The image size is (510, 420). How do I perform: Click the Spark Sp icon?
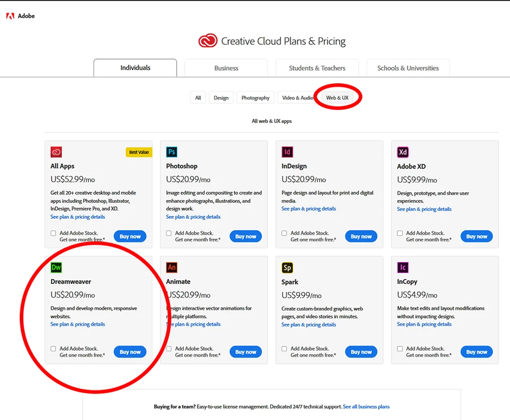[287, 268]
